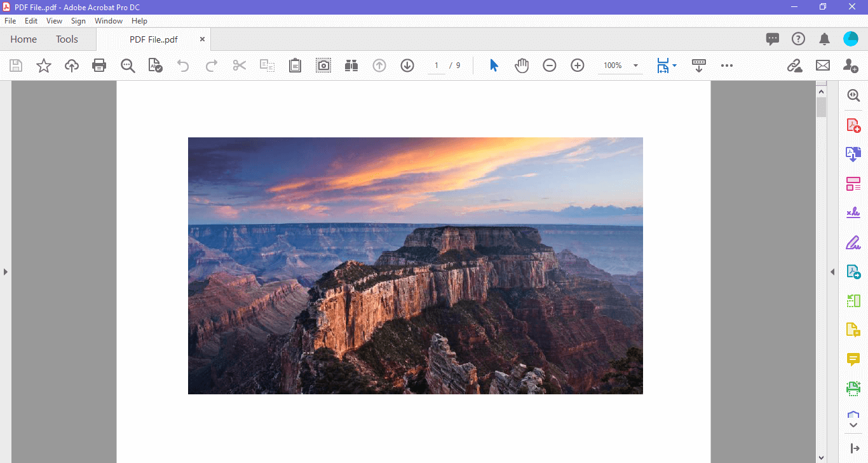Choose the Hand pan tool

point(522,66)
